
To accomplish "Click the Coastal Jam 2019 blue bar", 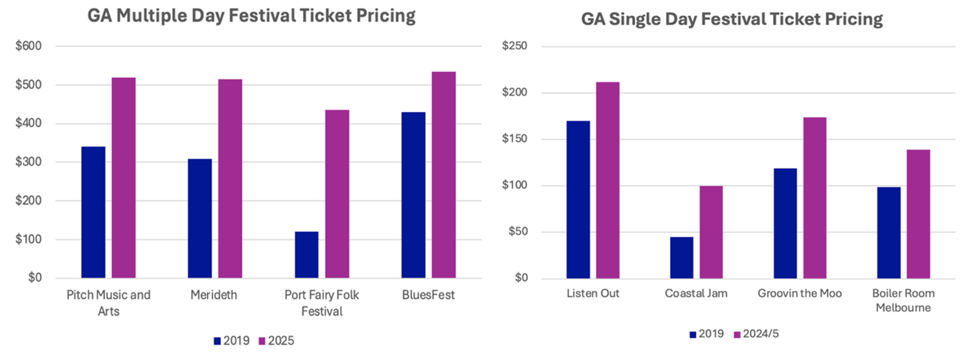I will (681, 258).
